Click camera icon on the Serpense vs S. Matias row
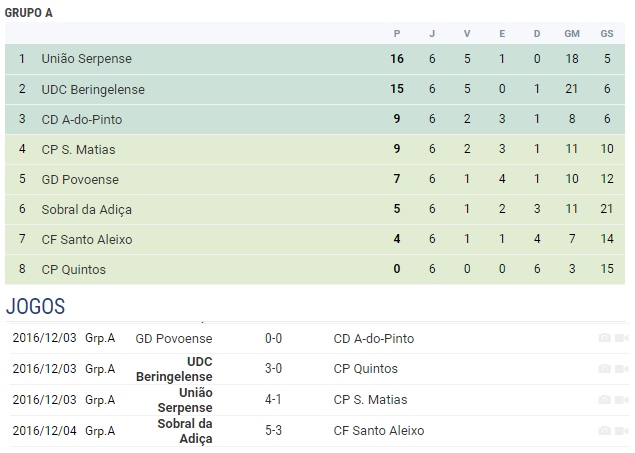635x453 pixels. tap(604, 400)
